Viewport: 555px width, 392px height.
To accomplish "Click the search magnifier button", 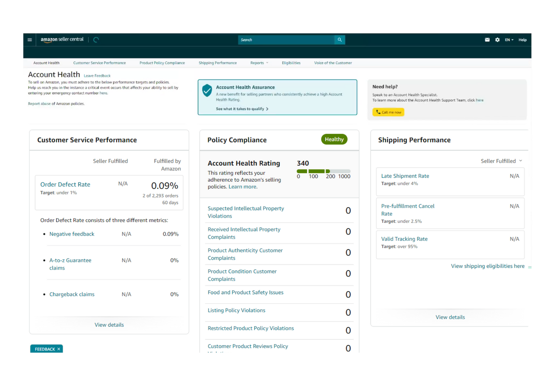I will (340, 40).
